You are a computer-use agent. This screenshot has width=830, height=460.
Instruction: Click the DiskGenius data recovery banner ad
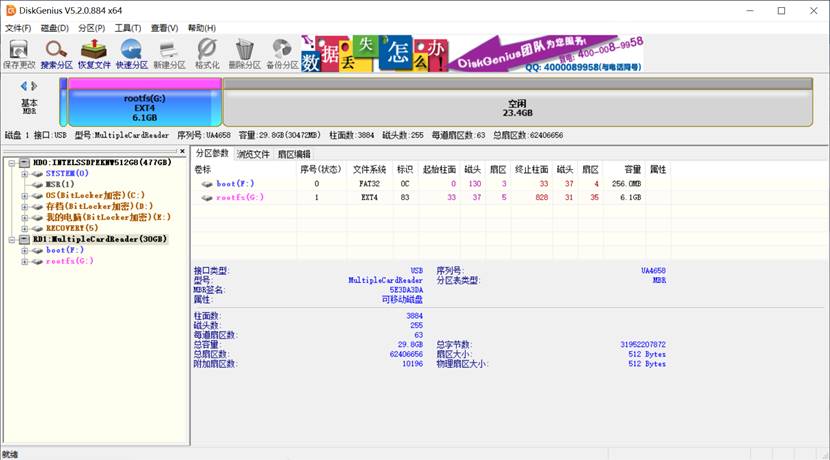tap(473, 53)
